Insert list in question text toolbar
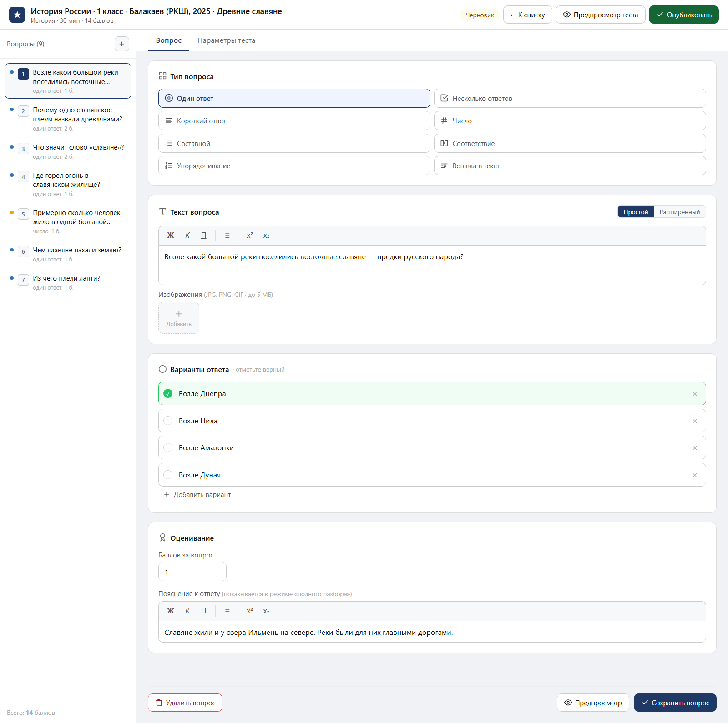The height and width of the screenshot is (723, 728). coord(227,236)
